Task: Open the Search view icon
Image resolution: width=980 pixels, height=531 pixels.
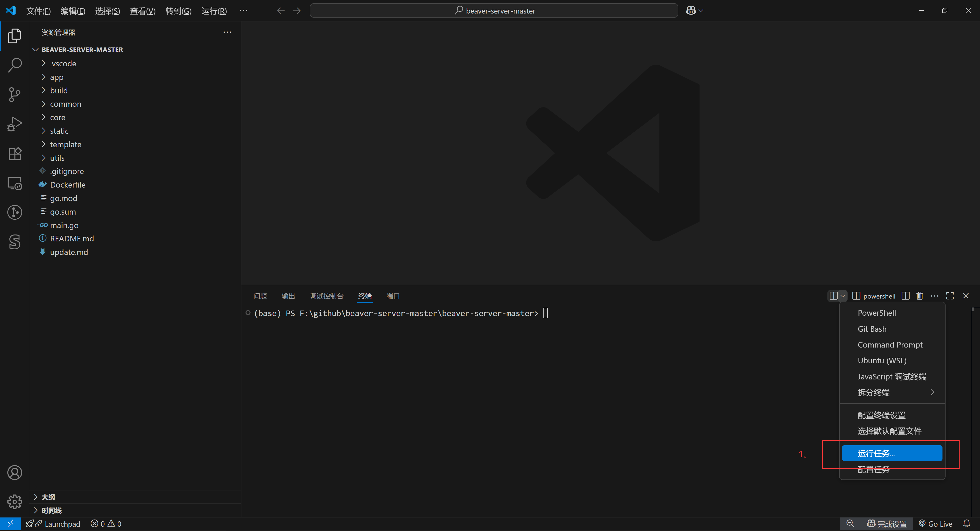Action: click(15, 65)
